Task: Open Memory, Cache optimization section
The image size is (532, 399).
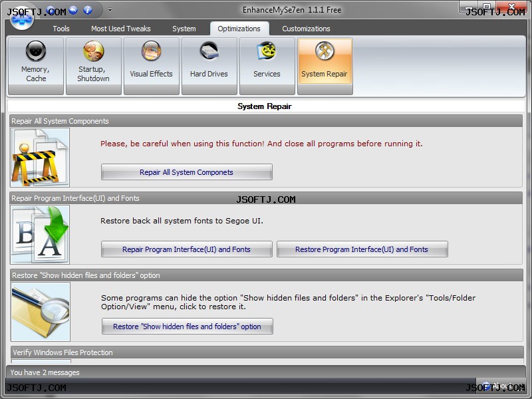Action: 36,66
